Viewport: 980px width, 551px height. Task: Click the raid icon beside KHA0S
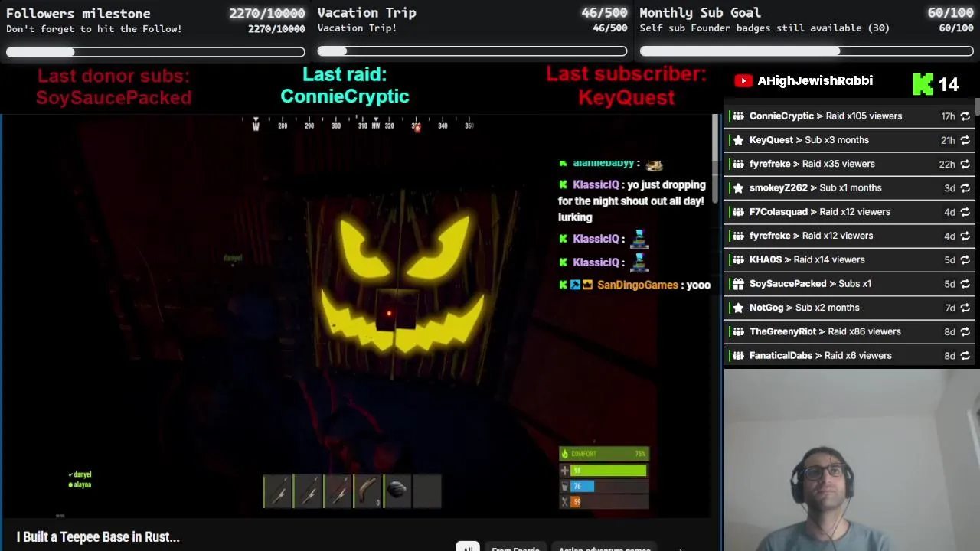click(738, 259)
